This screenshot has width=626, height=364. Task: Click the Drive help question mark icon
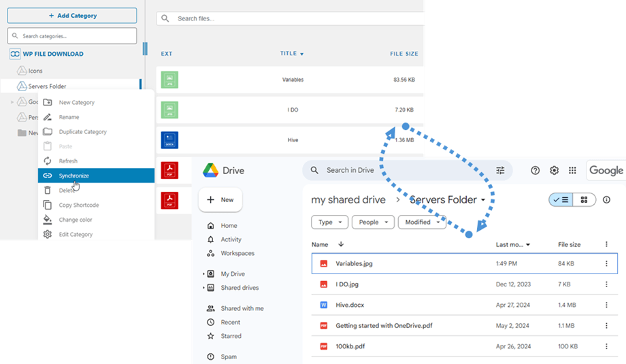[x=535, y=171]
